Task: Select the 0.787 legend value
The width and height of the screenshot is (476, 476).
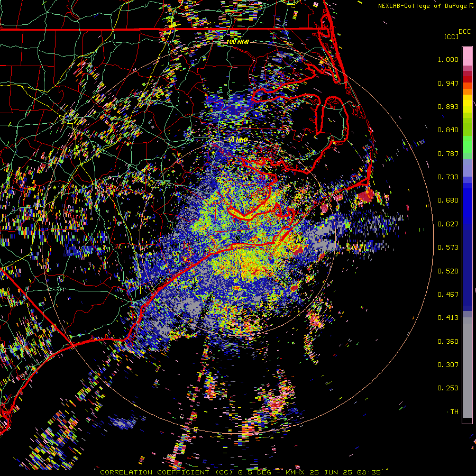Action: coord(448,153)
